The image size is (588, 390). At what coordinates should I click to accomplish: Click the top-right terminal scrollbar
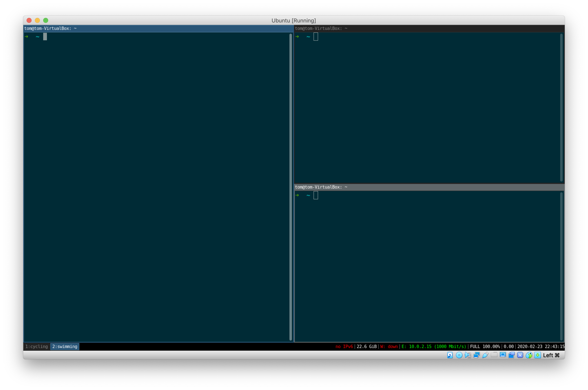tap(561, 107)
